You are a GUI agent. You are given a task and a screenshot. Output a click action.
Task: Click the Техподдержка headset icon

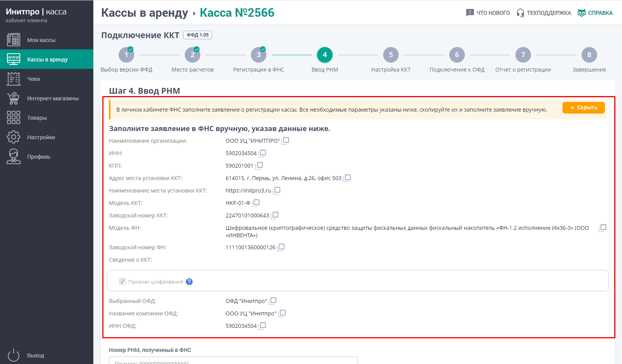520,13
